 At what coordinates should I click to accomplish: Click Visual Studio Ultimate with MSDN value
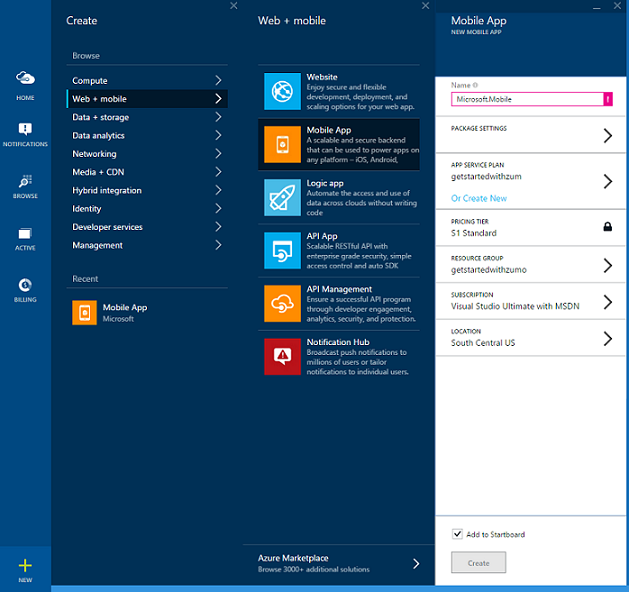pos(515,306)
